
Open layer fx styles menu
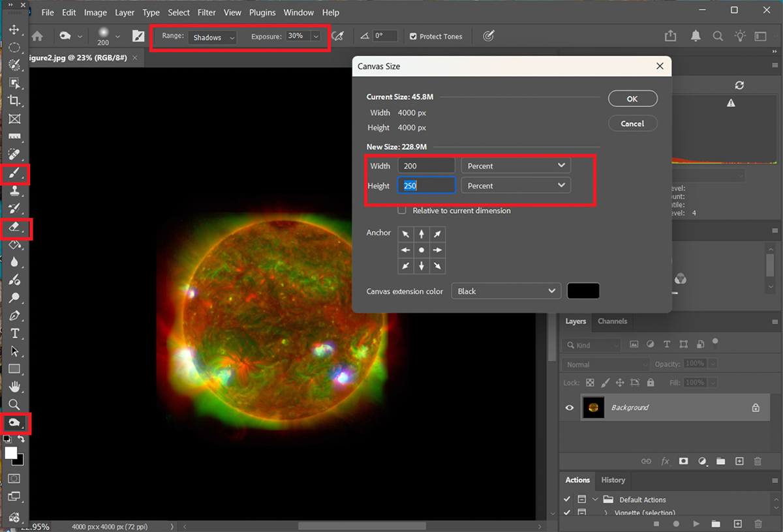(665, 461)
